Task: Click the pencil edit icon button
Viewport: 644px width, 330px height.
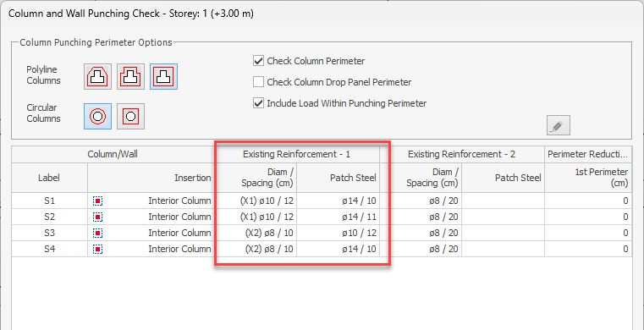Action: pyautogui.click(x=559, y=125)
